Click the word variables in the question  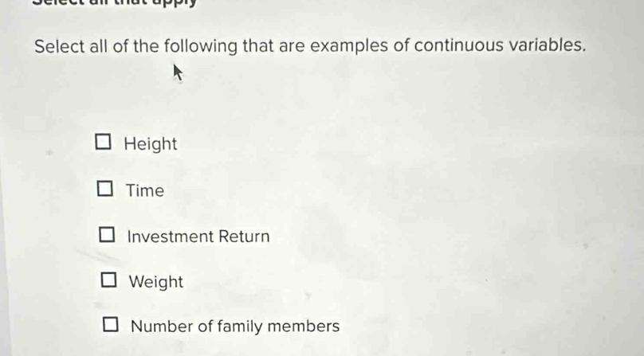[548, 45]
